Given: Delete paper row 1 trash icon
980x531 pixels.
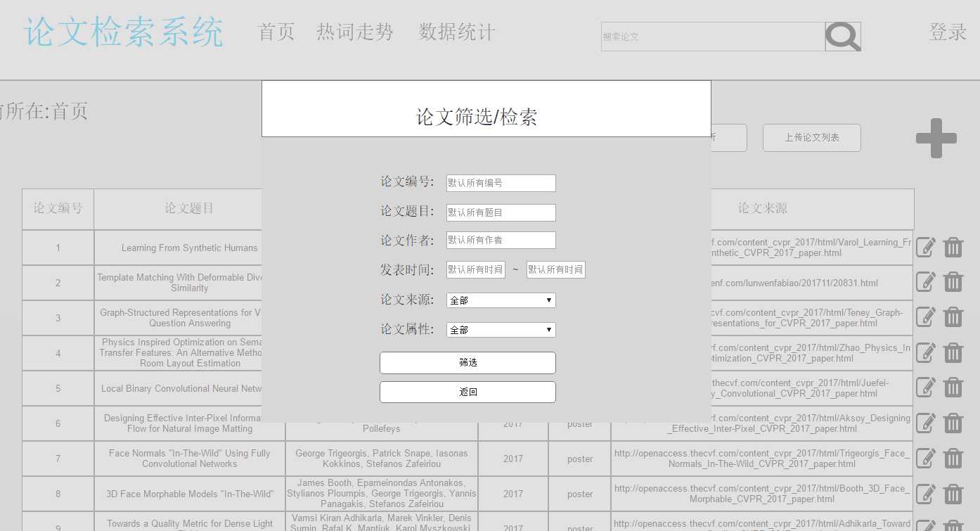Looking at the screenshot, I should pyautogui.click(x=953, y=247).
